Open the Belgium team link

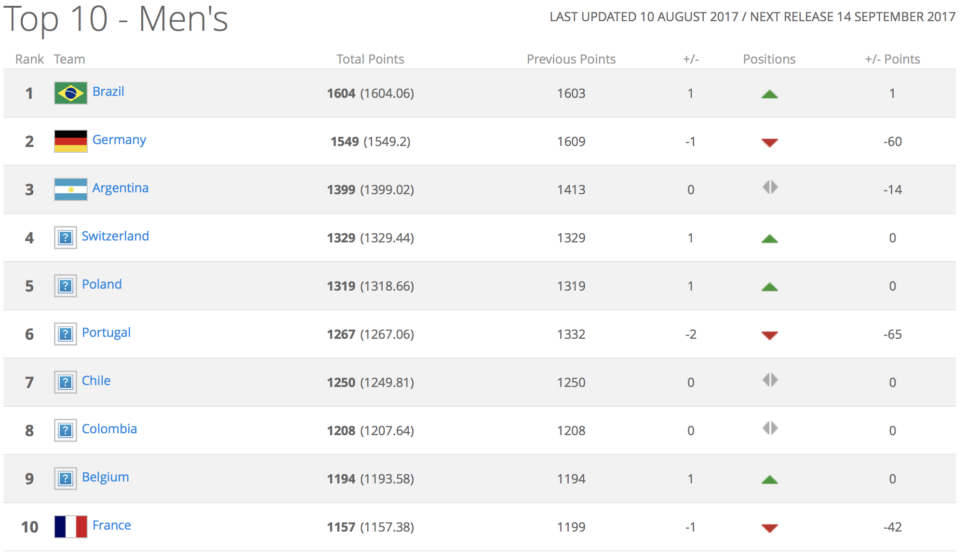pyautogui.click(x=106, y=477)
